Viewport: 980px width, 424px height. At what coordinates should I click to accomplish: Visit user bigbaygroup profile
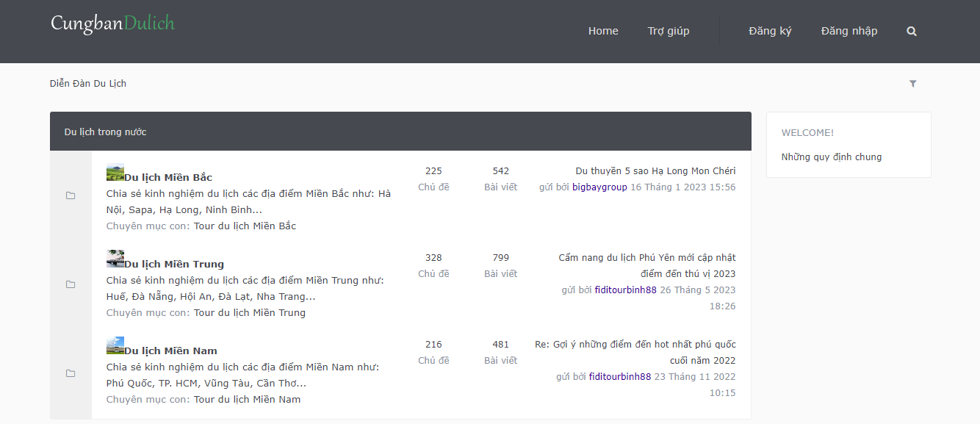tap(599, 187)
